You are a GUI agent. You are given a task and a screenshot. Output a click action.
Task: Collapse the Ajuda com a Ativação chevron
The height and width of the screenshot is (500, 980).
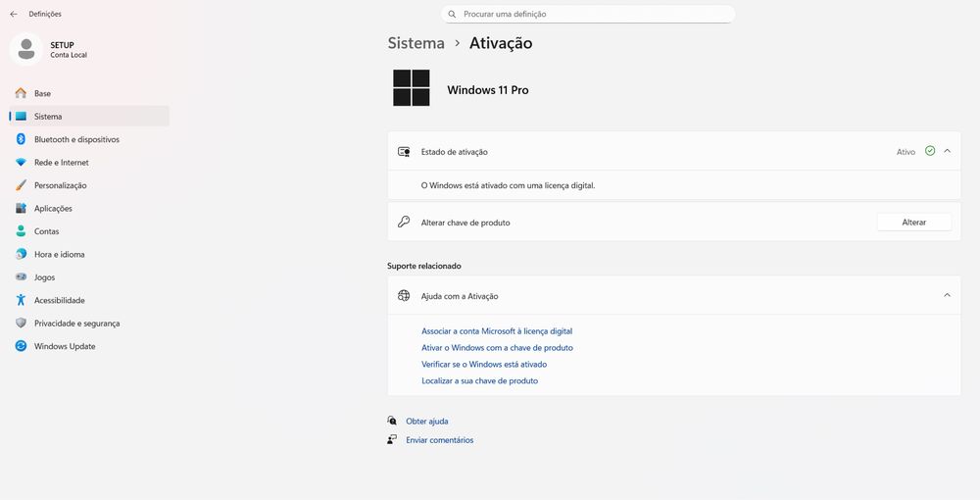point(948,295)
